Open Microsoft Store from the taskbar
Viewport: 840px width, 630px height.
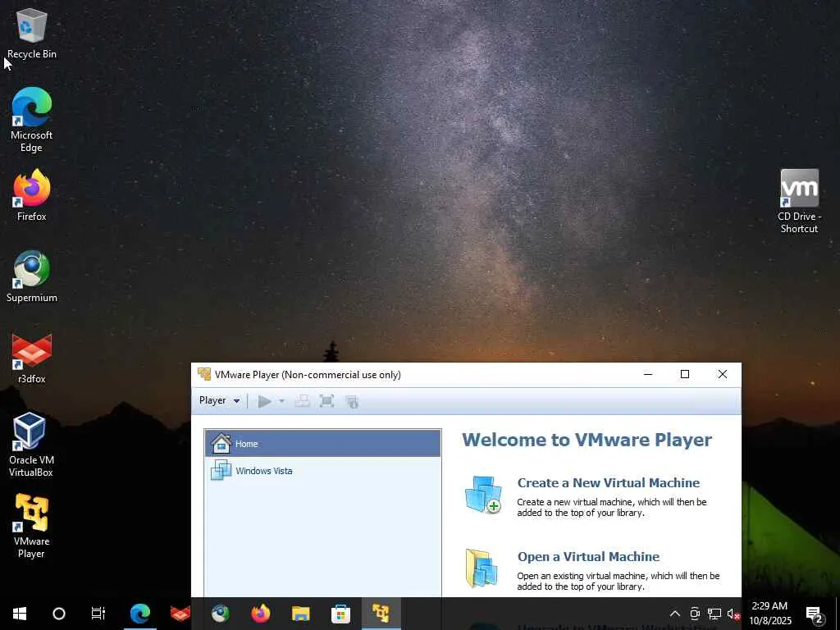pyautogui.click(x=340, y=614)
